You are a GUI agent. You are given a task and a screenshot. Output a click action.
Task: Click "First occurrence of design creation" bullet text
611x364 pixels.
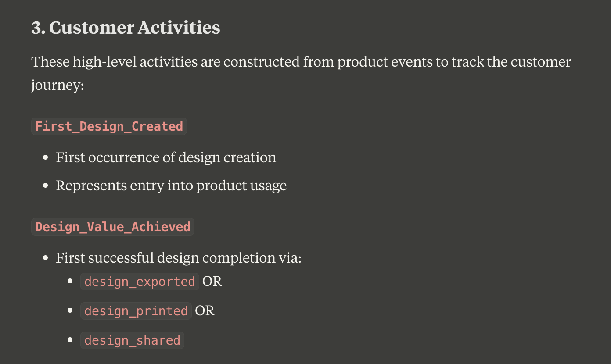[x=166, y=157]
